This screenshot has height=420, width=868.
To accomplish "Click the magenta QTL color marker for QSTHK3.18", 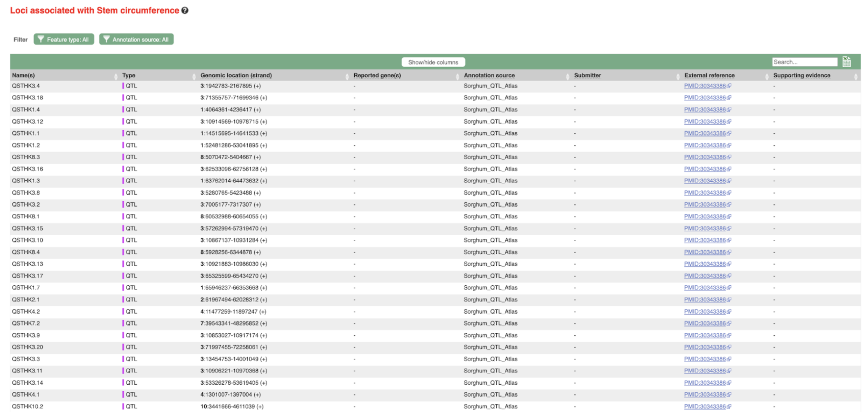I will click(123, 98).
